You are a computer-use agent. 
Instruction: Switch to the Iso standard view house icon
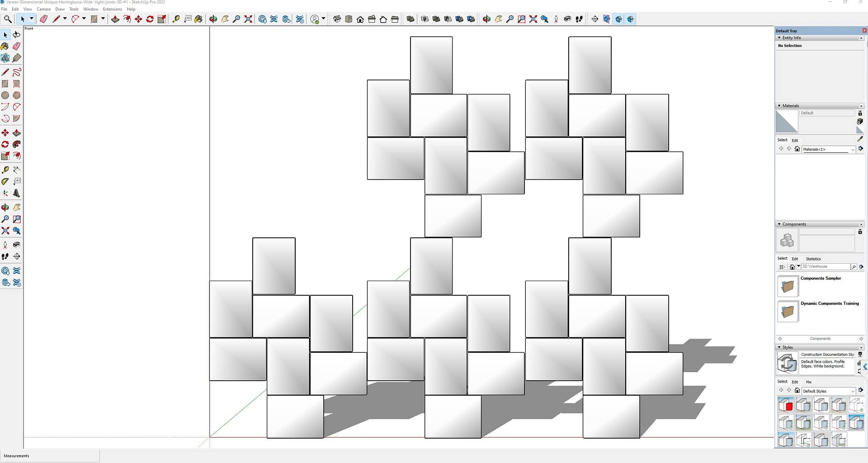(337, 19)
